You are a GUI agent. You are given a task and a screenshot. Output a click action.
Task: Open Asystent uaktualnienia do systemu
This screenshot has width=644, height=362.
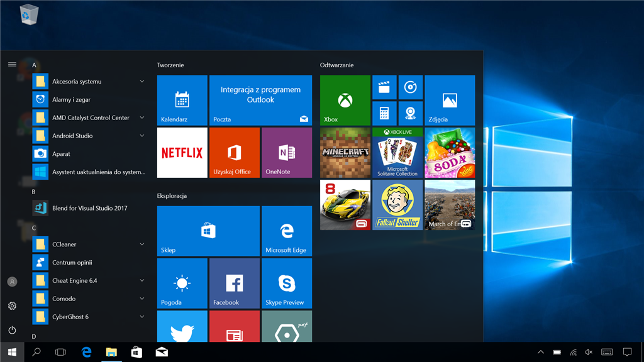point(90,172)
